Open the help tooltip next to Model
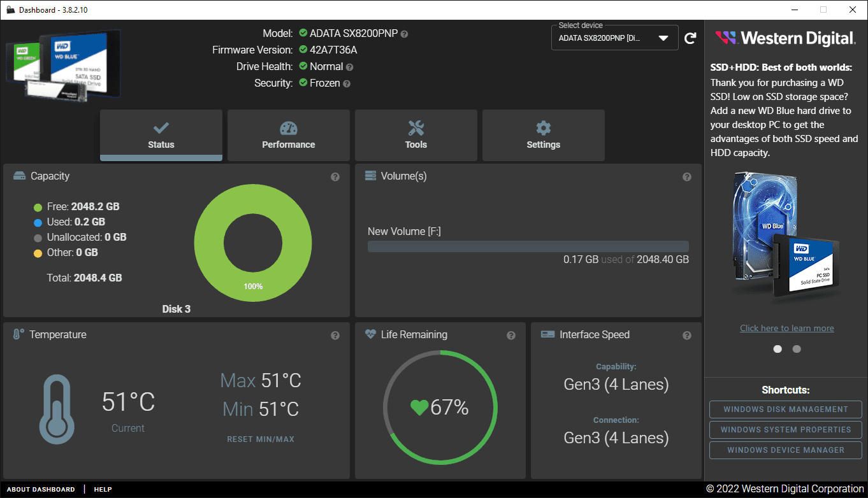Viewport: 868px width, 498px height. click(x=404, y=34)
